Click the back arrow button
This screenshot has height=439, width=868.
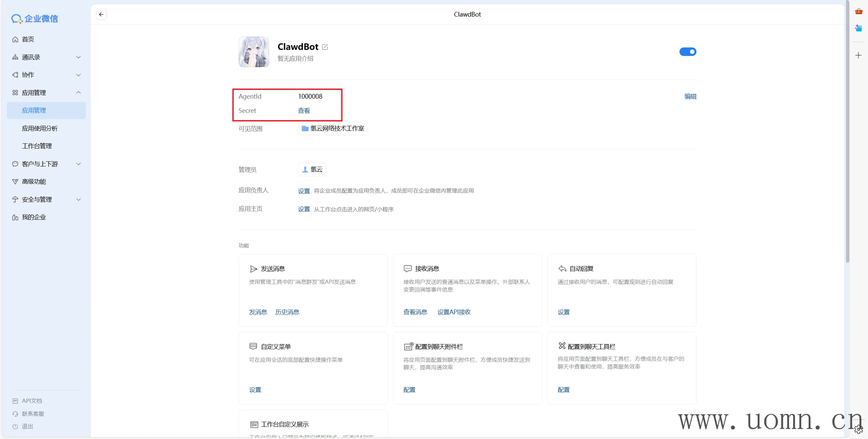click(101, 15)
